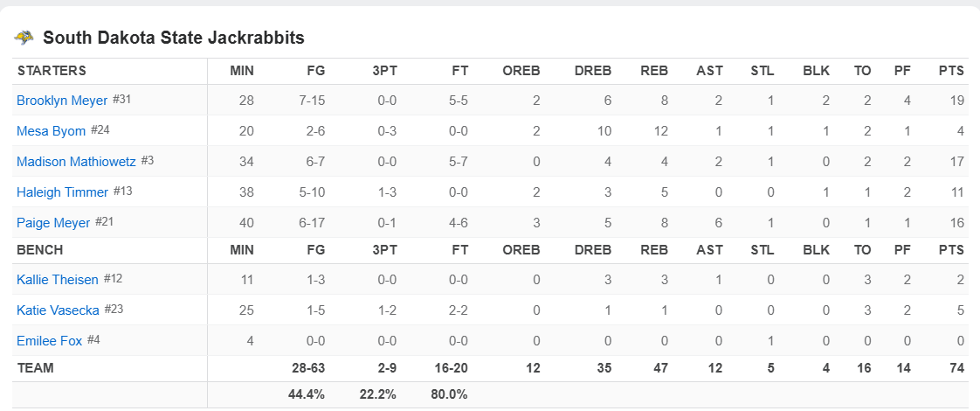Image resolution: width=980 pixels, height=411 pixels.
Task: Click the PTS column header for starters
Action: [x=951, y=71]
